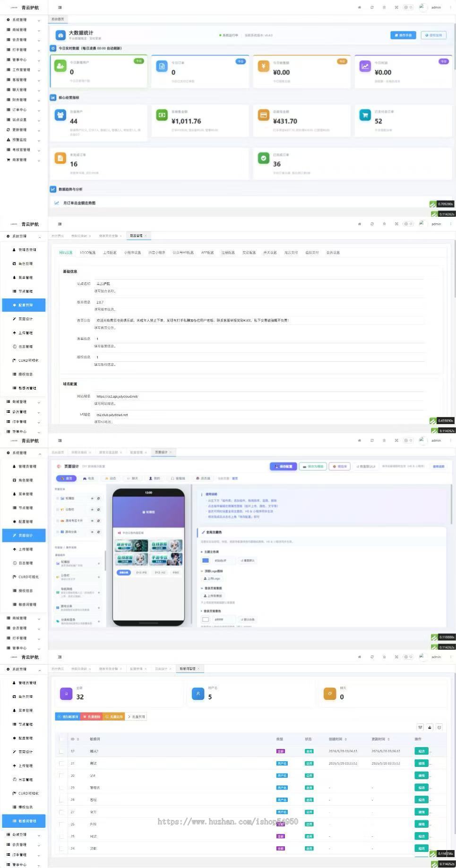The image size is (456, 868).
Task: Close the 敏感词管理 tab with its x
Action: 198,669
